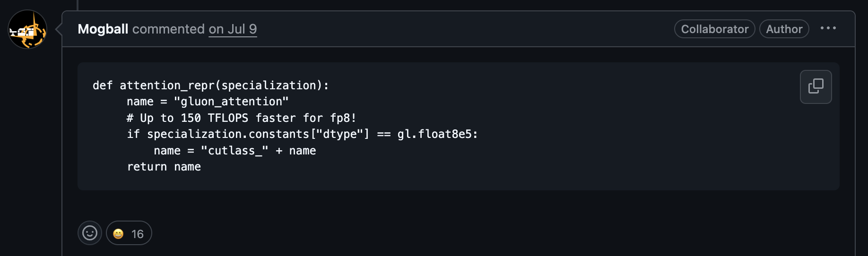Viewport: 868px width, 256px height.
Task: Open the three-dot comment options menu
Action: [x=828, y=28]
